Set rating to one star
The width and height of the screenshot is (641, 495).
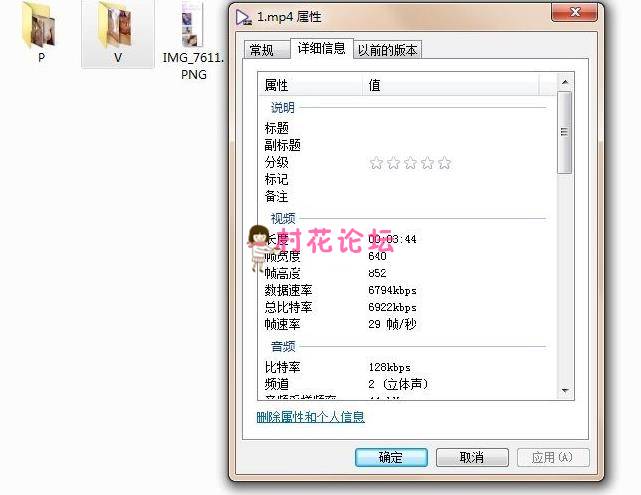(x=376, y=163)
